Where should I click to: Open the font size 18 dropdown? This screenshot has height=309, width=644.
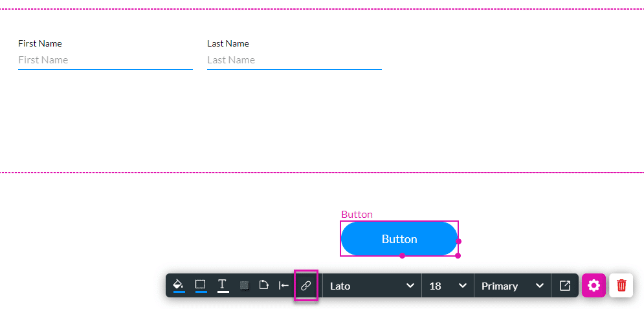(447, 286)
